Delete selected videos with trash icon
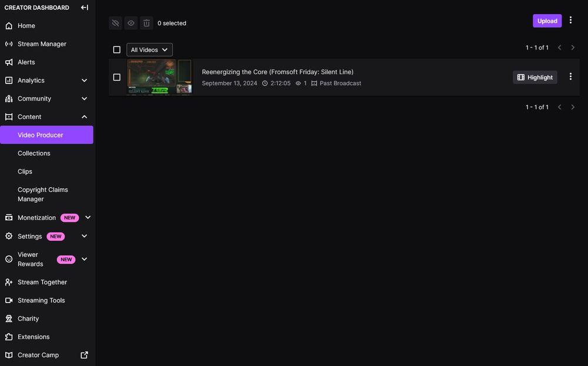 tap(146, 22)
